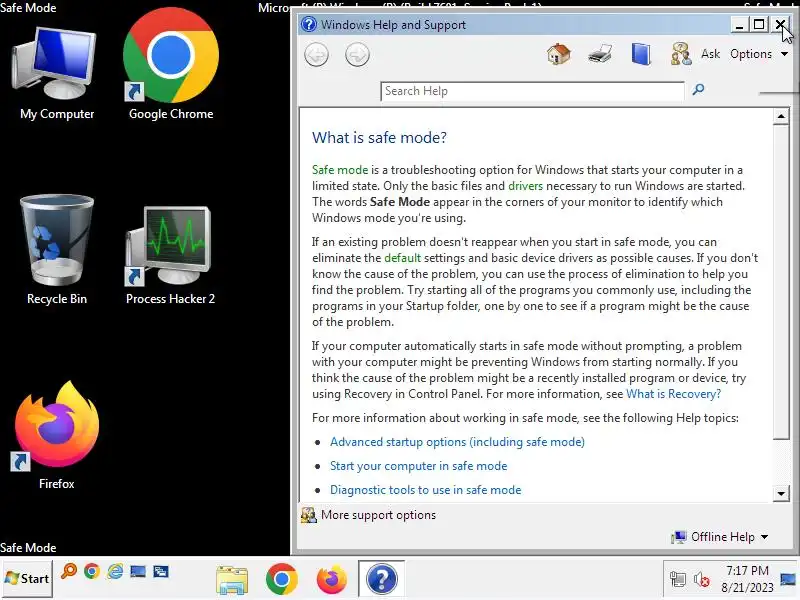The width and height of the screenshot is (800, 600).
Task: Select the Recycle Bin desktop icon
Action: 57,250
